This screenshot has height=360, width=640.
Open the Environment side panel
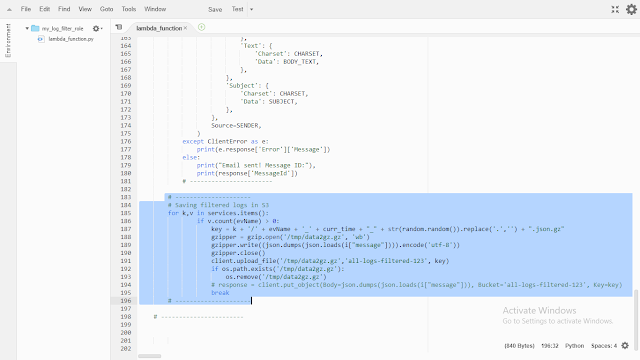click(8, 40)
